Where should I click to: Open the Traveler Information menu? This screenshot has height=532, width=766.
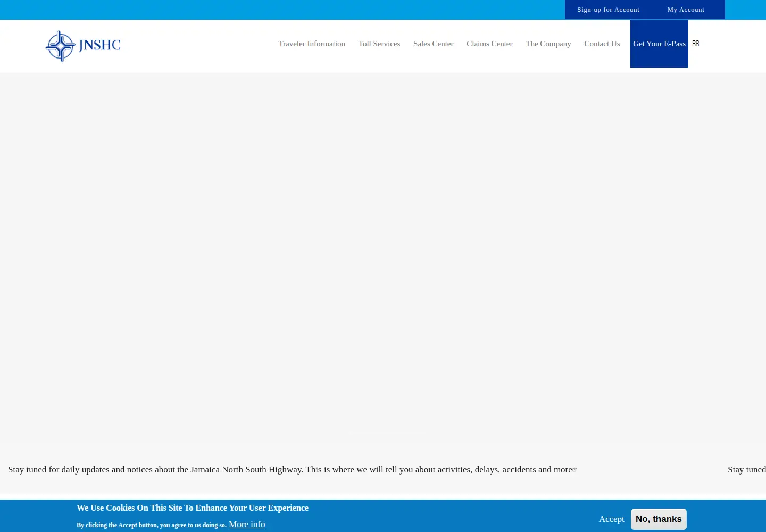pos(312,44)
